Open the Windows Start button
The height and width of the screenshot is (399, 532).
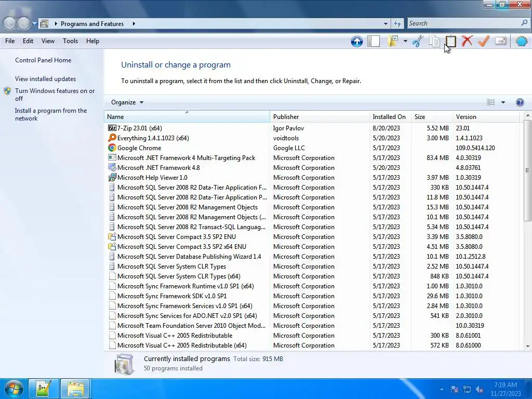14,389
